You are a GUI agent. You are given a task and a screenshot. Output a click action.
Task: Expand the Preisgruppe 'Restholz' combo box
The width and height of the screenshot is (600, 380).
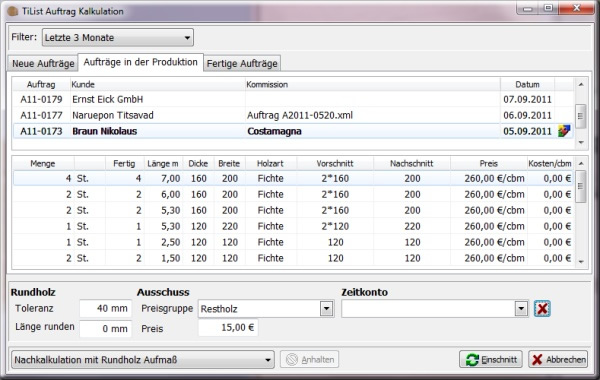click(x=326, y=308)
